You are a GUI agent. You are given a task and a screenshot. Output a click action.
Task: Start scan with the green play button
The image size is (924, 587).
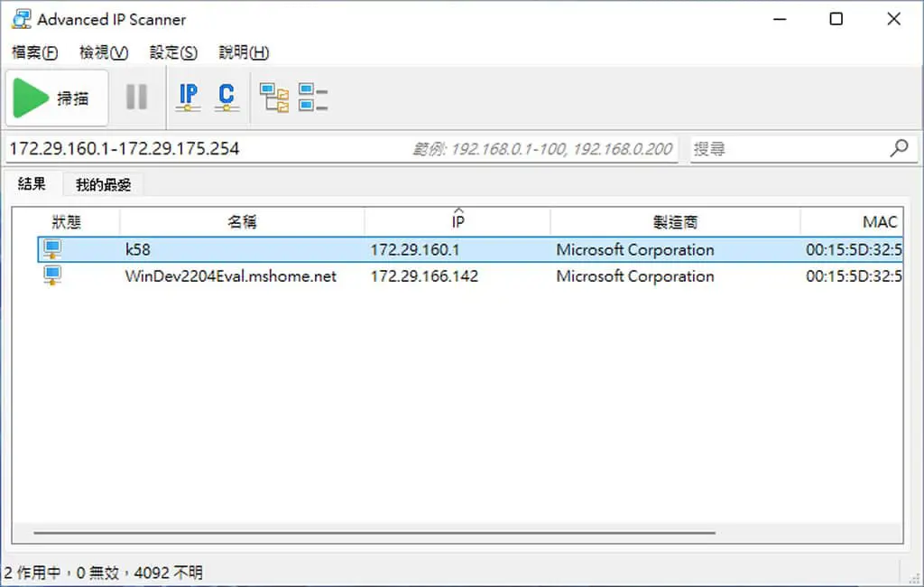[57, 98]
